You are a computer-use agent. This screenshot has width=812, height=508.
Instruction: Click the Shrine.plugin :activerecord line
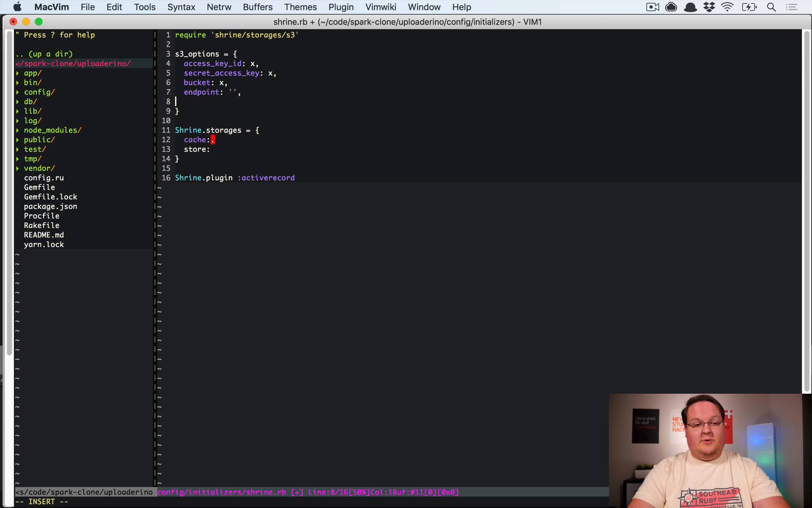pos(235,178)
